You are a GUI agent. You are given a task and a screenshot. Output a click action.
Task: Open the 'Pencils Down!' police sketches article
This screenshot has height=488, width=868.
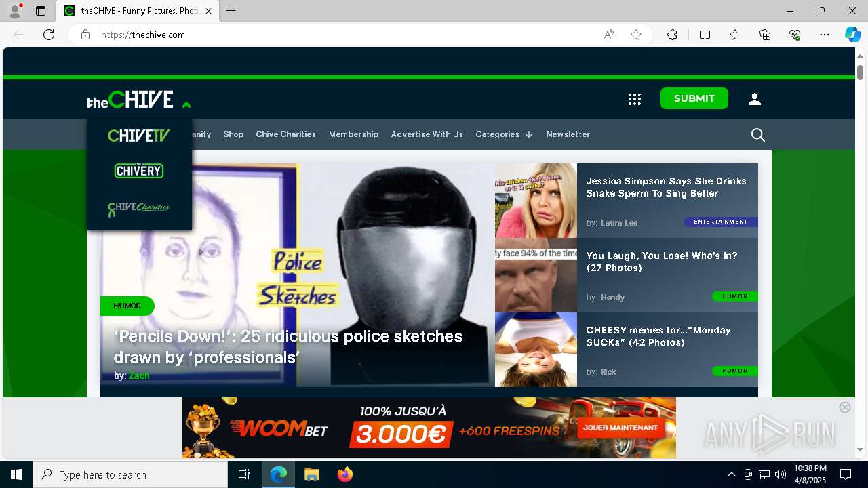(x=288, y=346)
